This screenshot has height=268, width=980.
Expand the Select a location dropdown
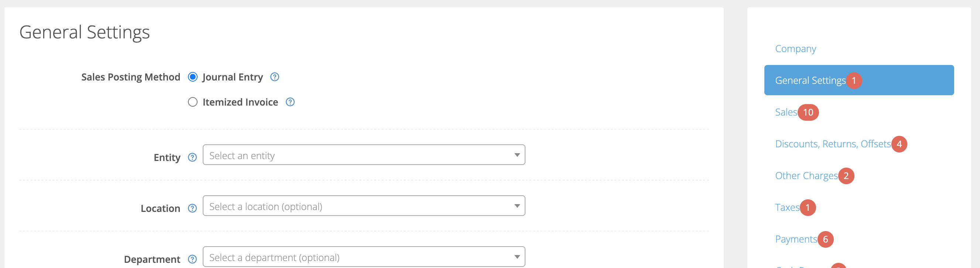(364, 206)
